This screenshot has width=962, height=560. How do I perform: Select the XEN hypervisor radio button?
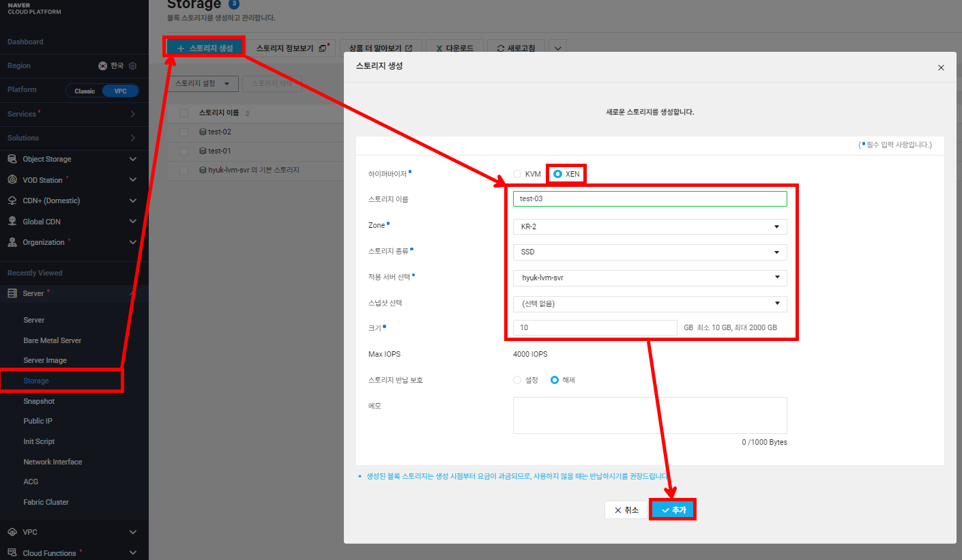(x=557, y=174)
